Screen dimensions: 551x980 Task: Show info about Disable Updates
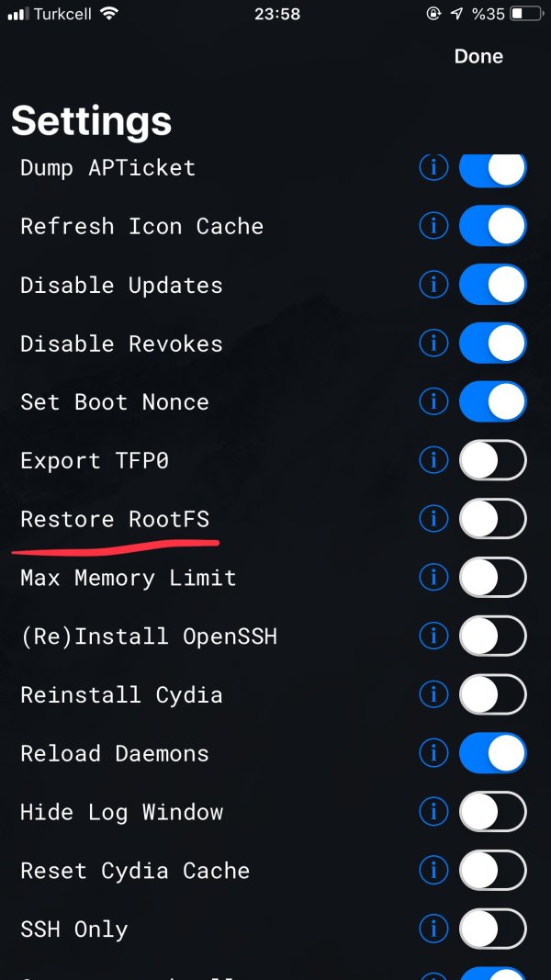pos(433,285)
